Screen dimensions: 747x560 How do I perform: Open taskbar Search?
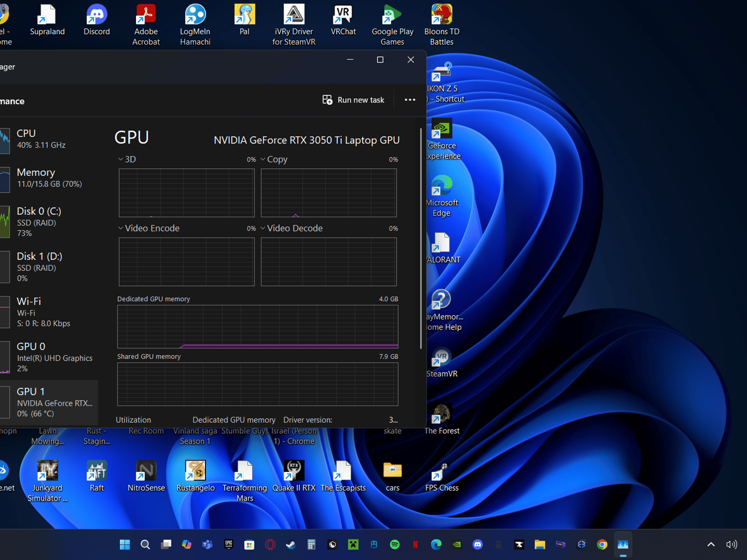coord(145,544)
